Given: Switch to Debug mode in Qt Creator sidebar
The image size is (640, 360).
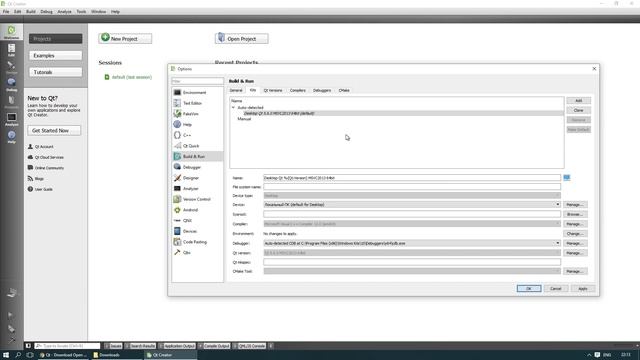Looking at the screenshot, I should tap(11, 84).
